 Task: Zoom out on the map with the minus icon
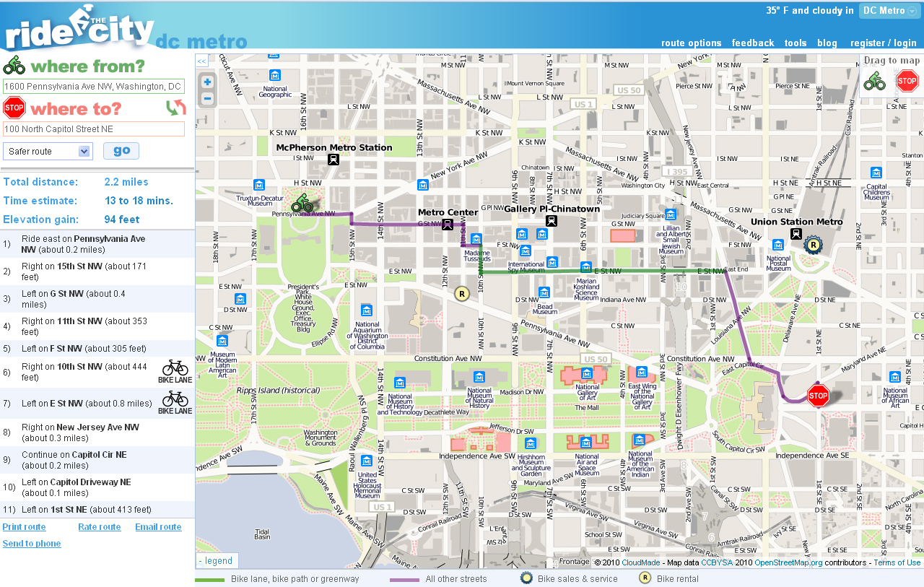point(207,97)
